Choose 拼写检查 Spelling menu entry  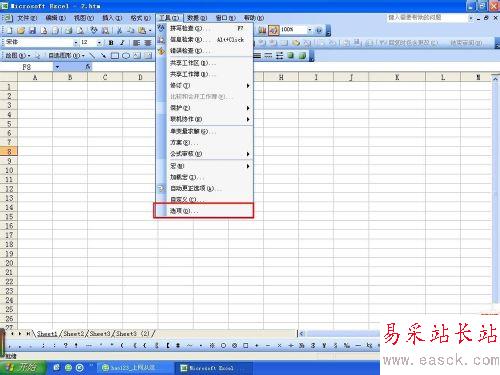[x=205, y=28]
